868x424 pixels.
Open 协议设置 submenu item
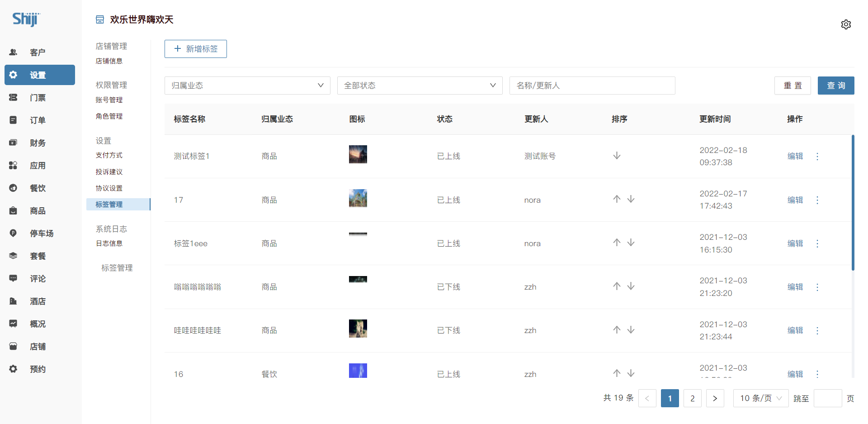pyautogui.click(x=109, y=188)
